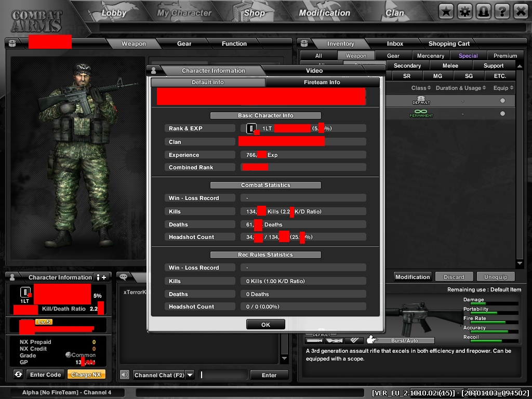532x399 pixels.
Task: Filter inventory by Mercenary
Action: click(431, 56)
